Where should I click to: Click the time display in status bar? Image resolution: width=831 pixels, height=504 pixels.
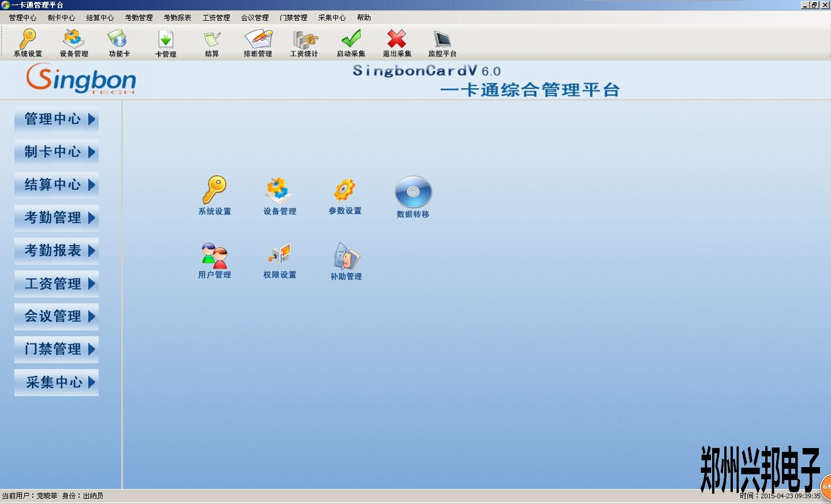pos(780,496)
